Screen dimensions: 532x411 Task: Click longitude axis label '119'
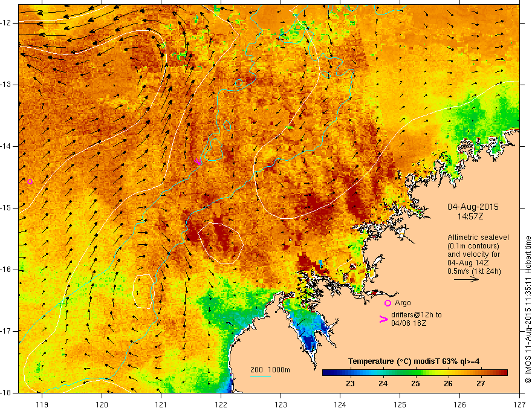click(42, 404)
